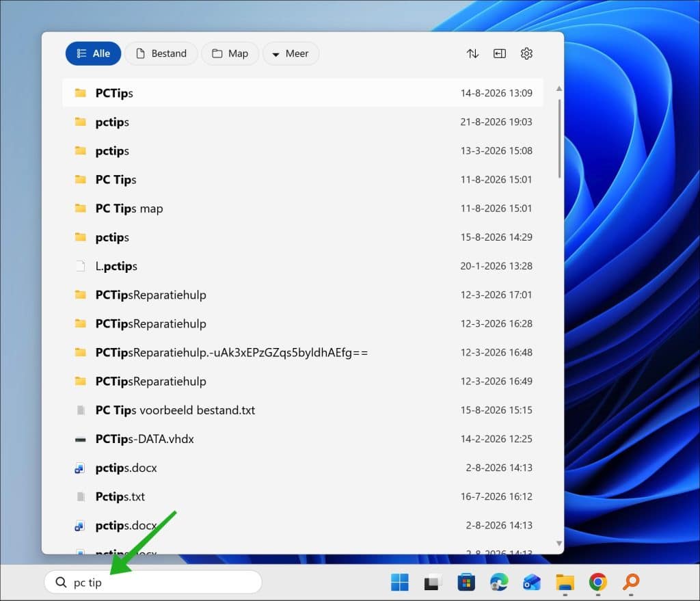Click the text file icon of Pctips.txt
Image resolution: width=700 pixels, height=601 pixels.
pyautogui.click(x=81, y=496)
